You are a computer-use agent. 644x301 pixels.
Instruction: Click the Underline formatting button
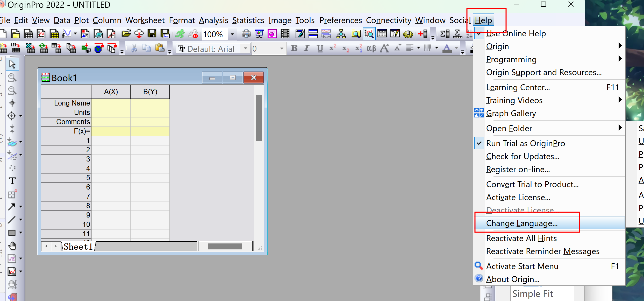click(x=320, y=48)
